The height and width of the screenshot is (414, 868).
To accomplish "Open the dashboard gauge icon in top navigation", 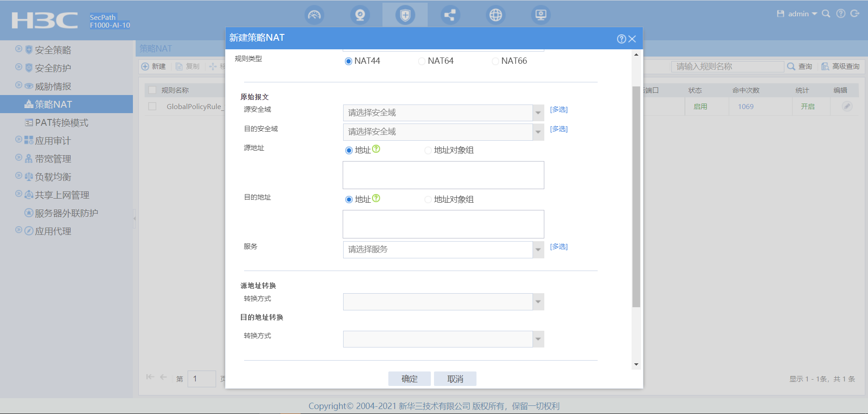I will pos(314,15).
